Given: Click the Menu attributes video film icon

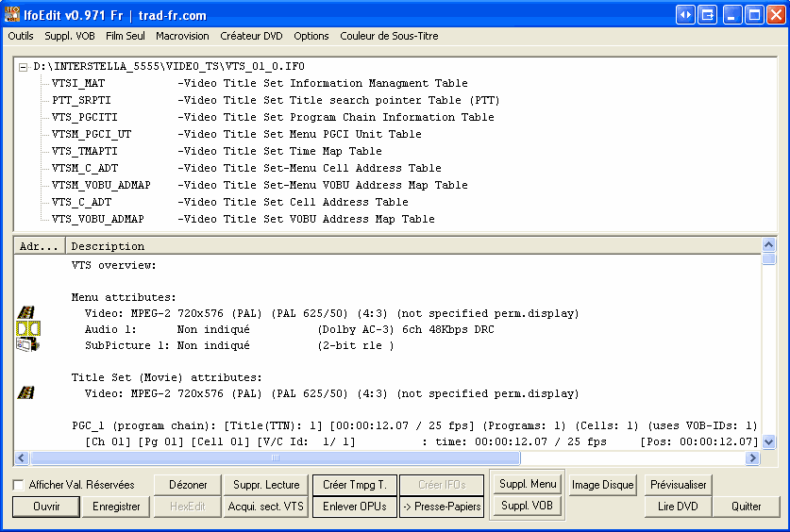Looking at the screenshot, I should tap(26, 312).
